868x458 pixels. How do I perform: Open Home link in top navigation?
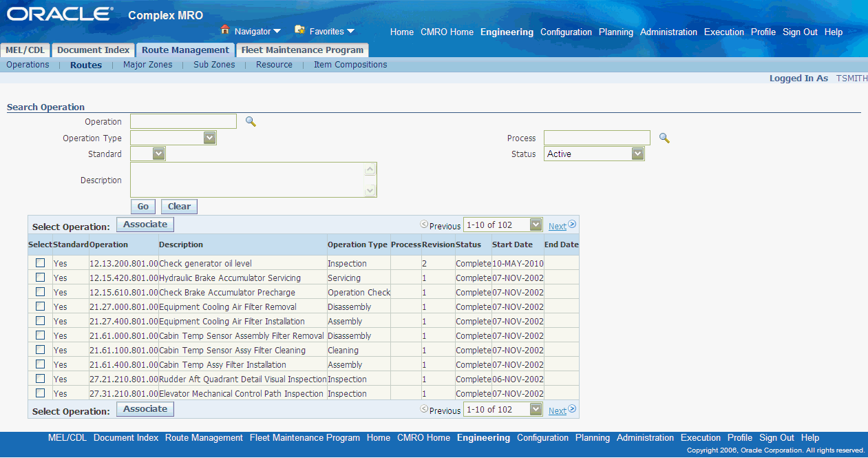(x=402, y=32)
